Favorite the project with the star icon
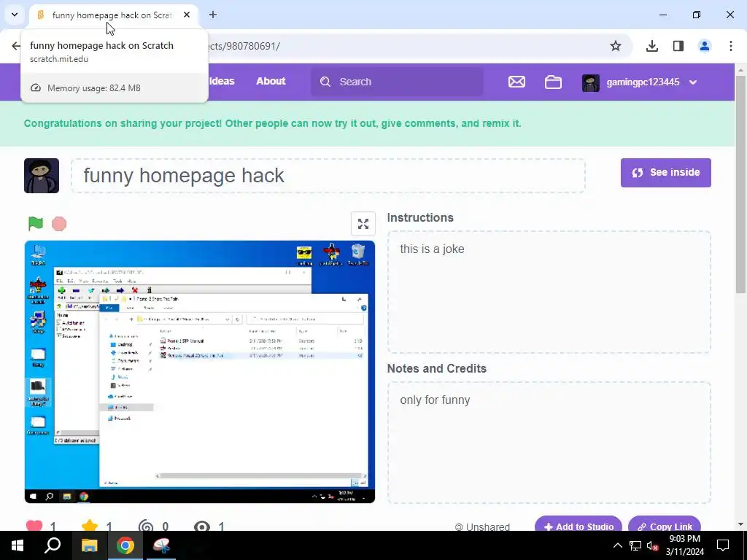The width and height of the screenshot is (747, 560). click(x=90, y=526)
